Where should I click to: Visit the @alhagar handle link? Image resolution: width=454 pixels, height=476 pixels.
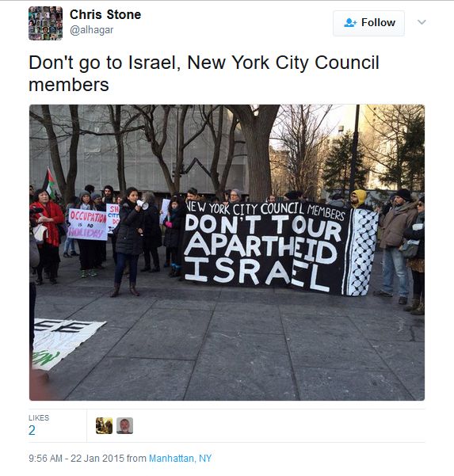click(92, 30)
